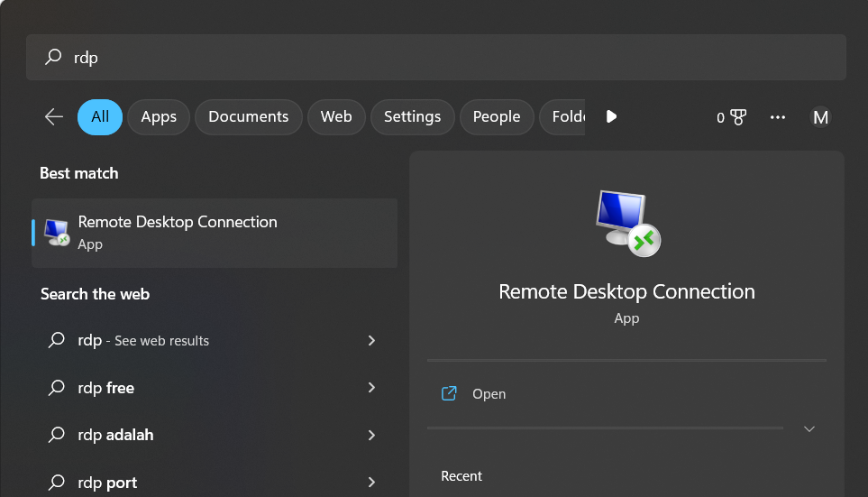Click the Recent heading in details pane
The image size is (868, 497).
click(461, 476)
